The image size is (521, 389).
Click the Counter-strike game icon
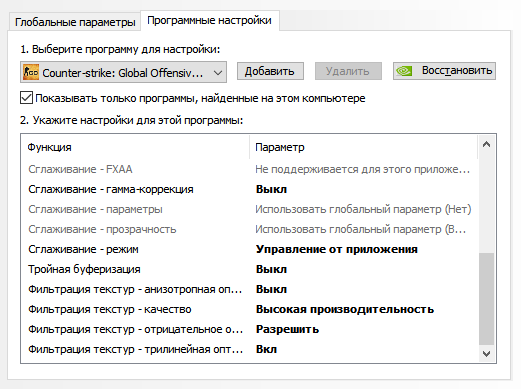point(31,72)
